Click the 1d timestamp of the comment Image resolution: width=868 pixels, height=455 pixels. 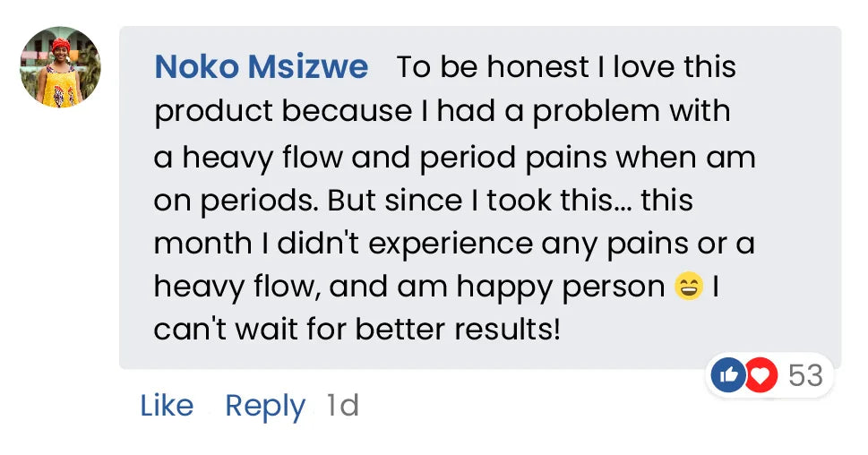coord(342,406)
